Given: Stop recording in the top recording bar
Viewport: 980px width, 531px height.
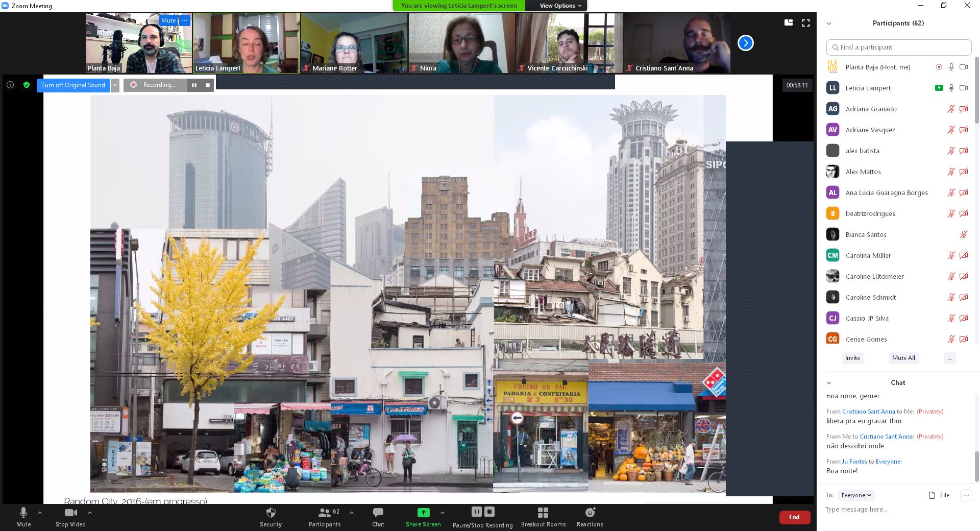Looking at the screenshot, I should tap(208, 85).
